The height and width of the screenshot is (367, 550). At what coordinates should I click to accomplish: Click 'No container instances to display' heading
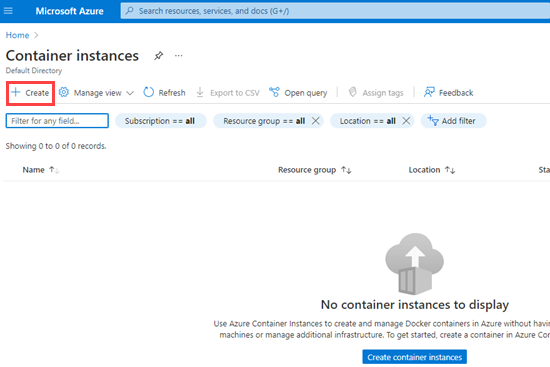(x=415, y=305)
